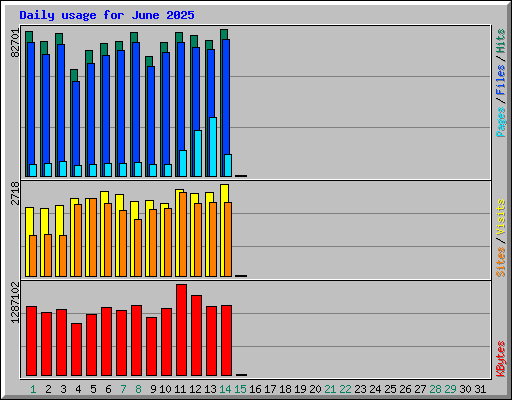Image resolution: width=512 pixels, height=400 pixels.
Task: Click the cyan pages bar for day 12
Action: tap(198, 153)
